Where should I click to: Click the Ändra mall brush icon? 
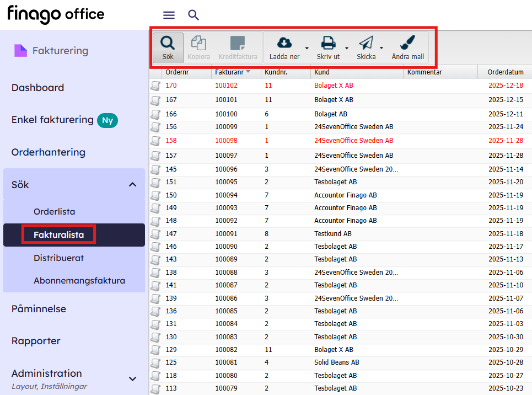pos(407,43)
